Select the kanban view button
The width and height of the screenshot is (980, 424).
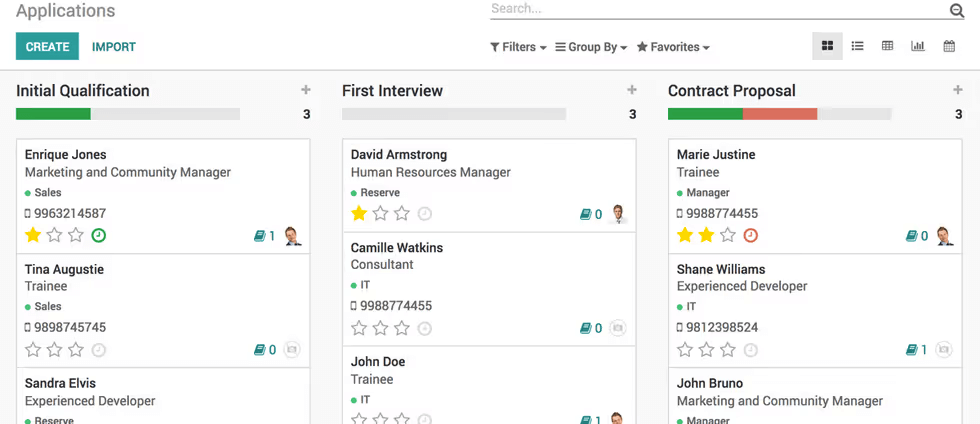click(828, 46)
